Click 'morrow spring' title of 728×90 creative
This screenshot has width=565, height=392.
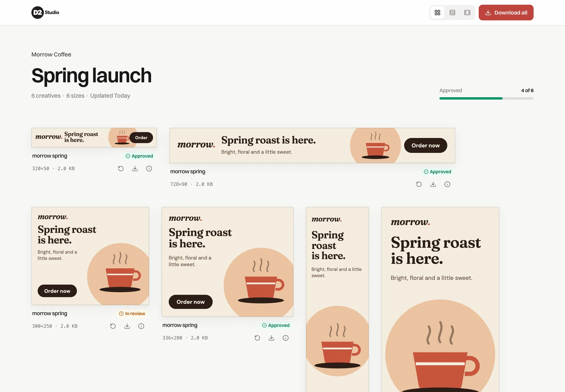tap(188, 171)
